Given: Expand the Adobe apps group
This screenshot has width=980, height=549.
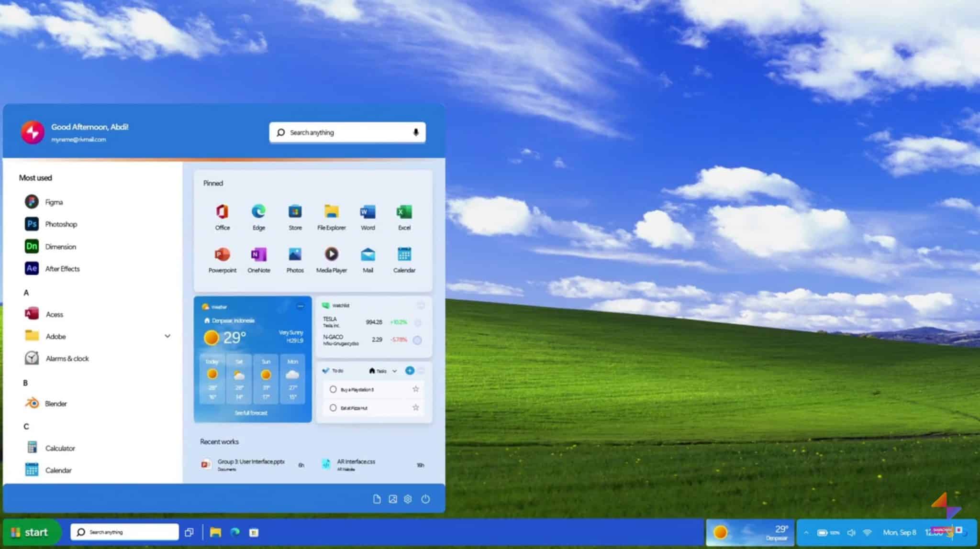Looking at the screenshot, I should click(167, 336).
